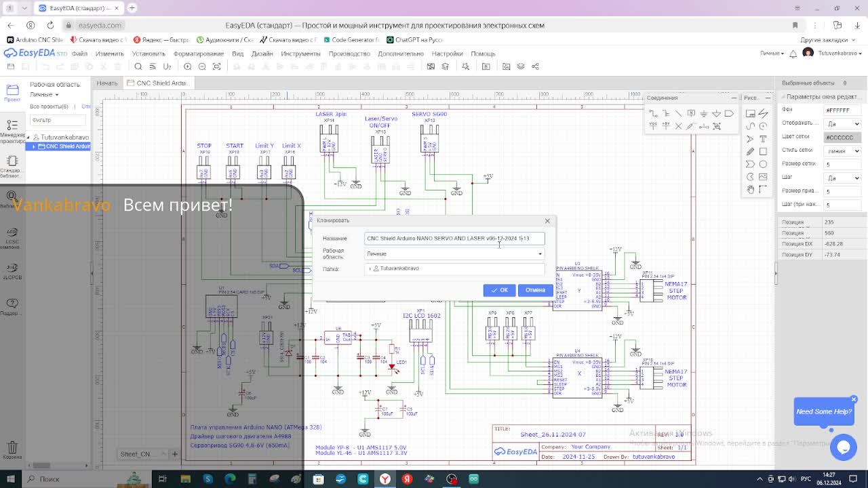Click the Sheet_CN sheet tab at bottom
Screen dimensions: 868x488
coord(142,454)
